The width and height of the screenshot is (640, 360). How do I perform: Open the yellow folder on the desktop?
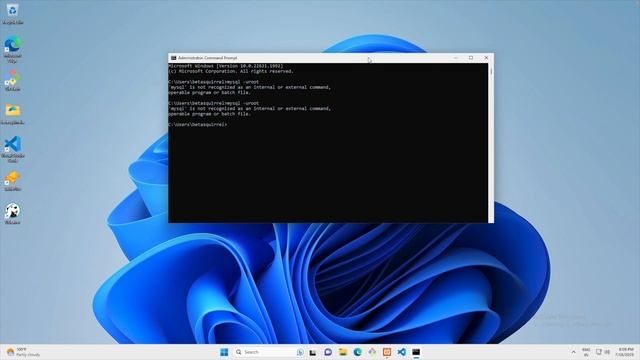(x=13, y=114)
